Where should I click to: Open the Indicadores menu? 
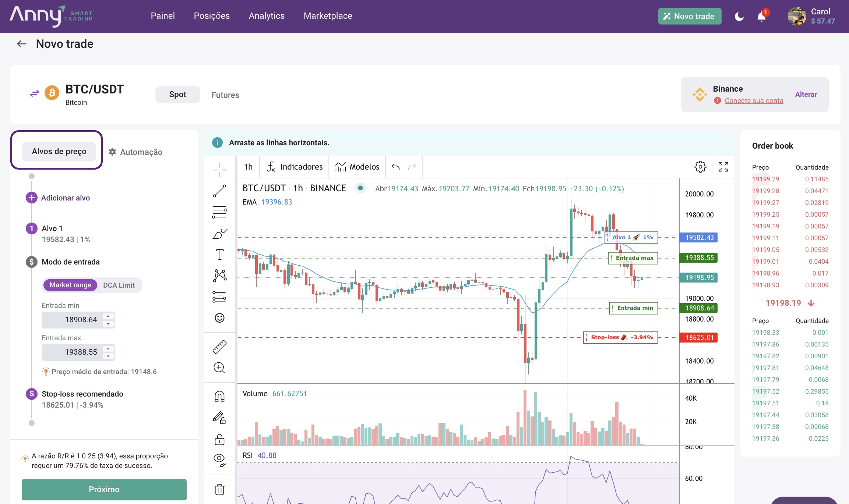(295, 167)
